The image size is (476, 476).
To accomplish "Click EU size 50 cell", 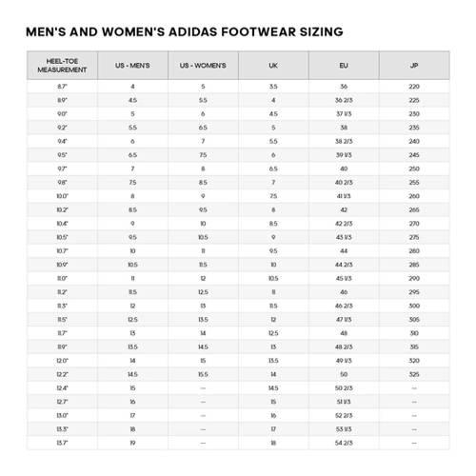I will tap(344, 374).
